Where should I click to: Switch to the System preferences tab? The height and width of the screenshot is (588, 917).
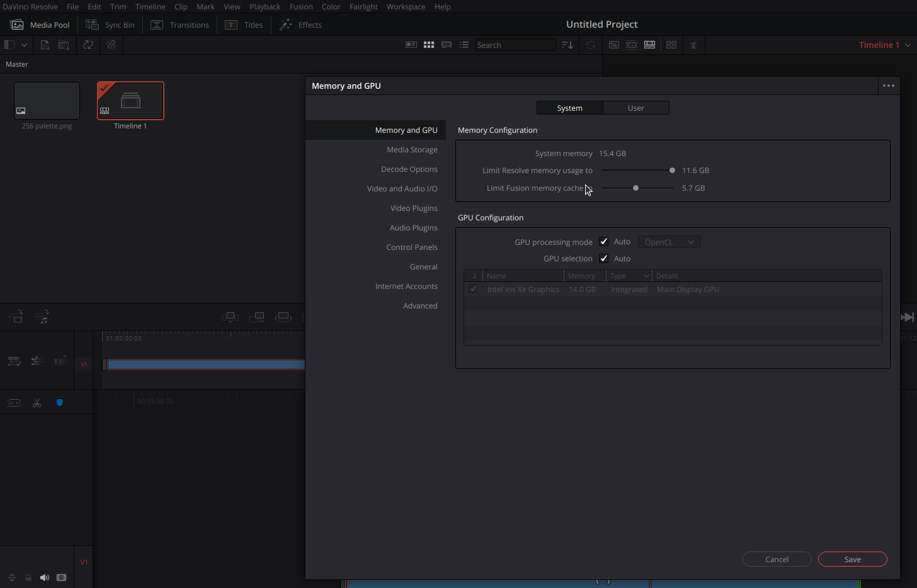(x=569, y=108)
